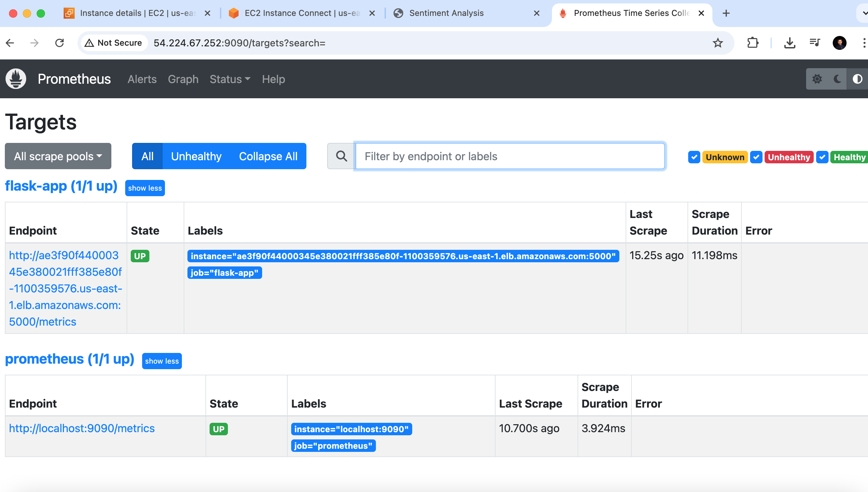Open media controls icon in toolbar

pyautogui.click(x=815, y=43)
